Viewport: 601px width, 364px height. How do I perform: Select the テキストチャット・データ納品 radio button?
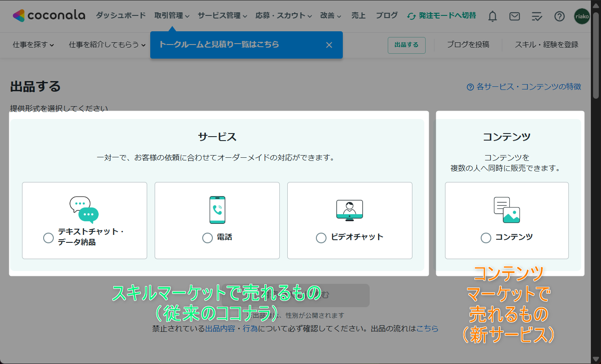48,238
